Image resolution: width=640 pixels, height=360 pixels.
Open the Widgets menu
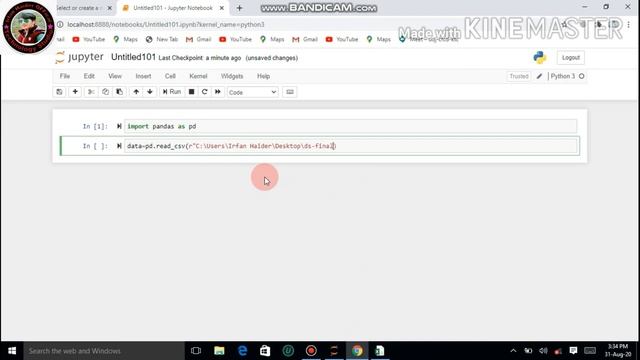(232, 76)
